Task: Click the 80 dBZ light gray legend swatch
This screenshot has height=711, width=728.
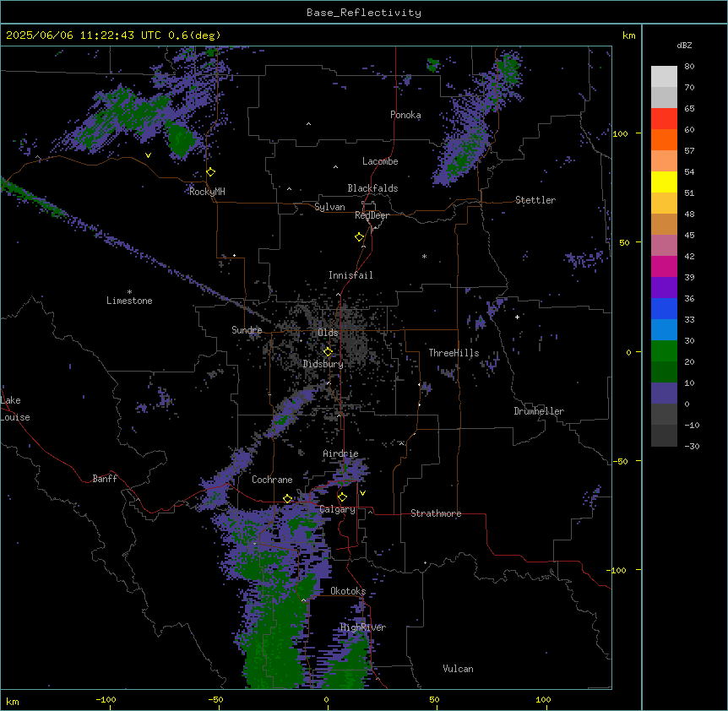Action: (664, 77)
